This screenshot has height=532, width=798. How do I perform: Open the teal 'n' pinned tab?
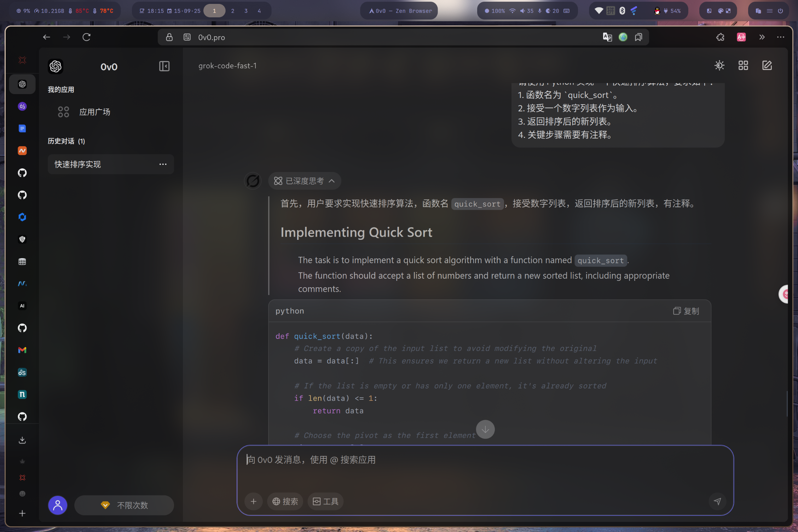point(22,394)
